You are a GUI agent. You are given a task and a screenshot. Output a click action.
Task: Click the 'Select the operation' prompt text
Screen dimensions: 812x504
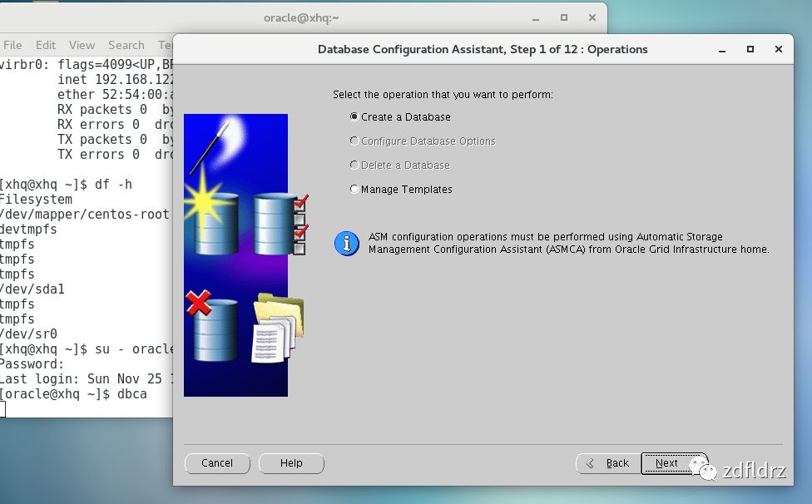coord(443,95)
